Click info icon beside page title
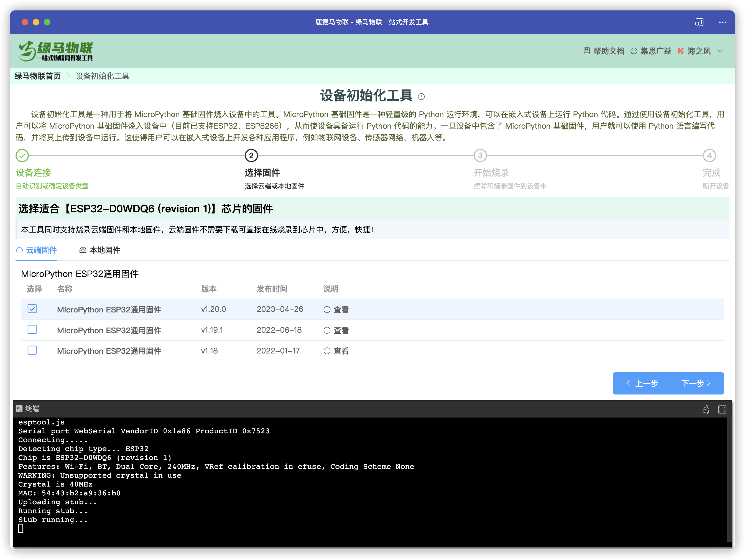 tap(421, 97)
